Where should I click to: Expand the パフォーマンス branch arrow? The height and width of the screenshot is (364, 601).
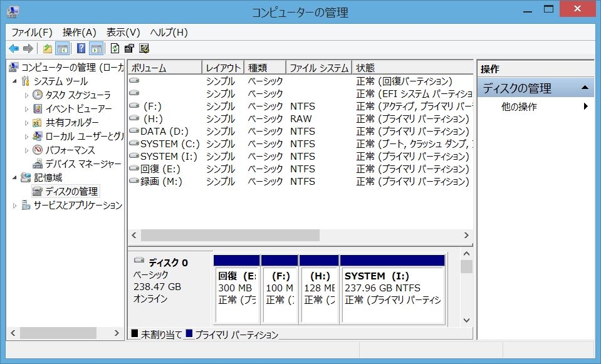tap(26, 150)
